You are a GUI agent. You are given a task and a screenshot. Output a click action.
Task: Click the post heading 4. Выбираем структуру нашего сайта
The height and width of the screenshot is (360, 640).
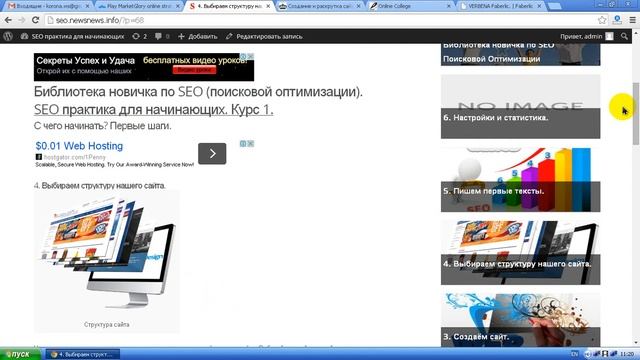[x=100, y=186]
